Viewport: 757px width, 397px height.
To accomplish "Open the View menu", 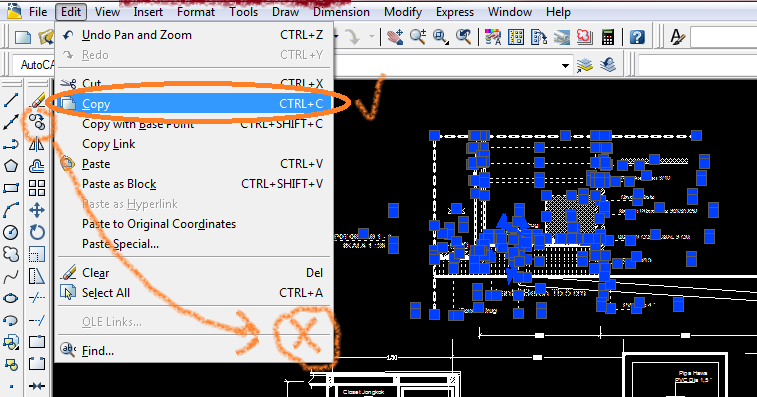I will coord(107,12).
